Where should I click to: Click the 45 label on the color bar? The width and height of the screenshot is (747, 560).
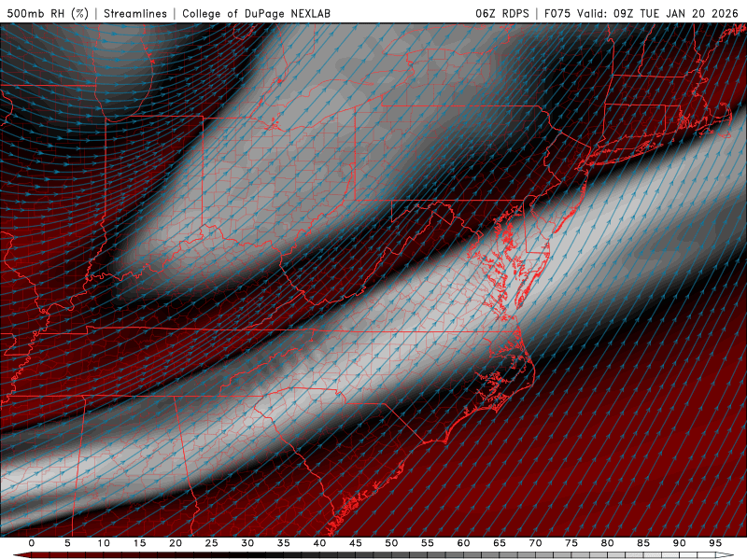[356, 543]
